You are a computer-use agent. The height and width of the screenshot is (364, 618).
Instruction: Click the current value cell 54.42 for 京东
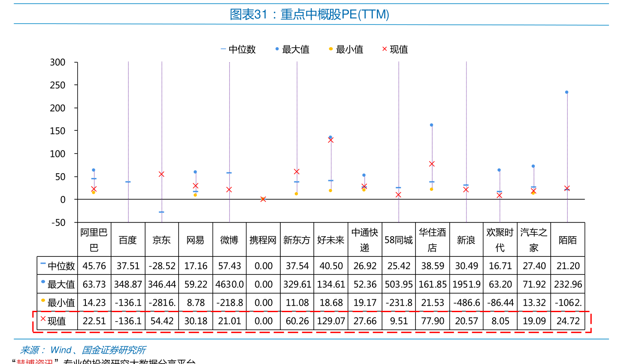click(162, 321)
